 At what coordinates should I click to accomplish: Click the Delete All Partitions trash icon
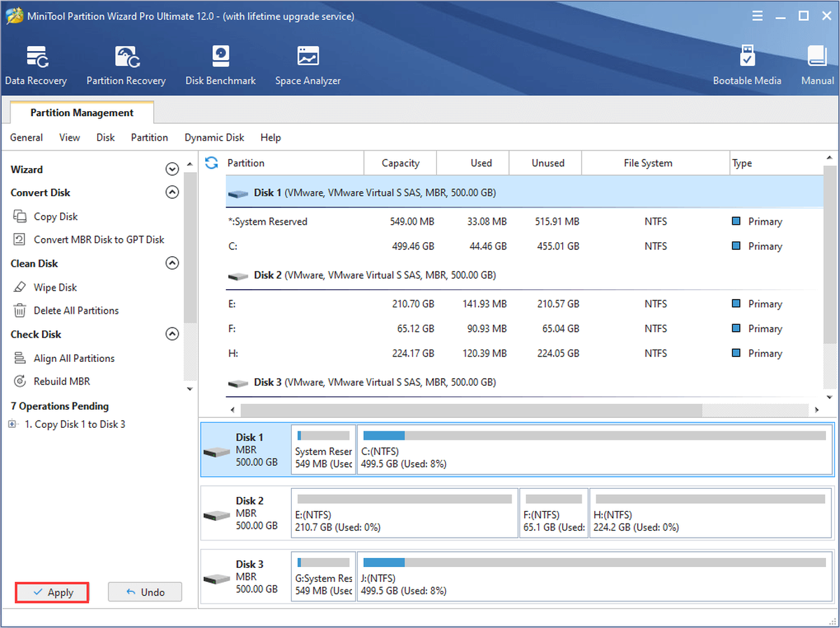(20, 310)
